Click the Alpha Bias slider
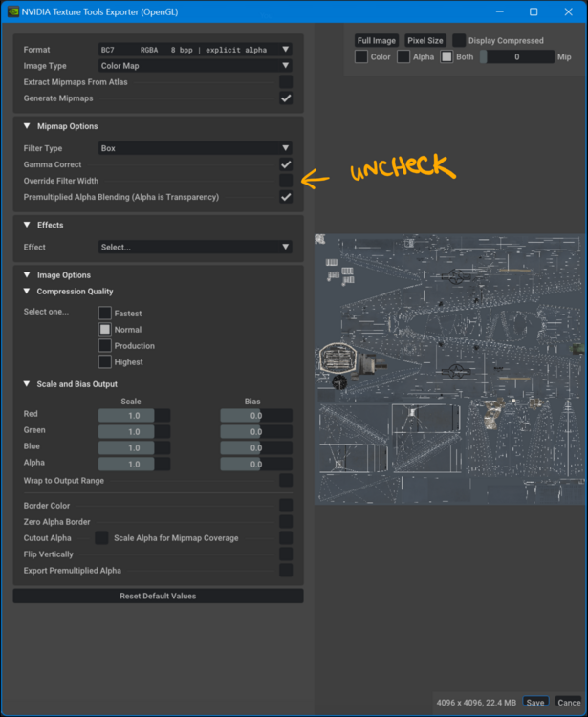The image size is (588, 717). click(256, 464)
